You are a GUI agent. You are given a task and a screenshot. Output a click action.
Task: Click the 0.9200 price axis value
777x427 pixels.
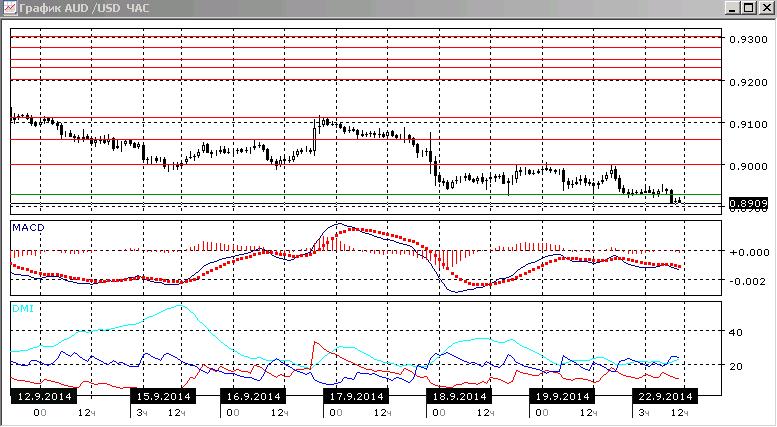point(749,82)
